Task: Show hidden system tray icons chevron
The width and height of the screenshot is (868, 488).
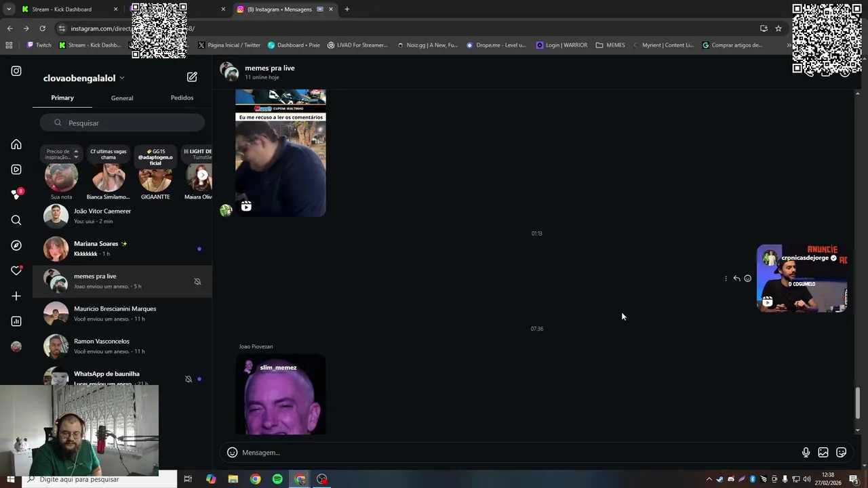Action: (x=709, y=479)
